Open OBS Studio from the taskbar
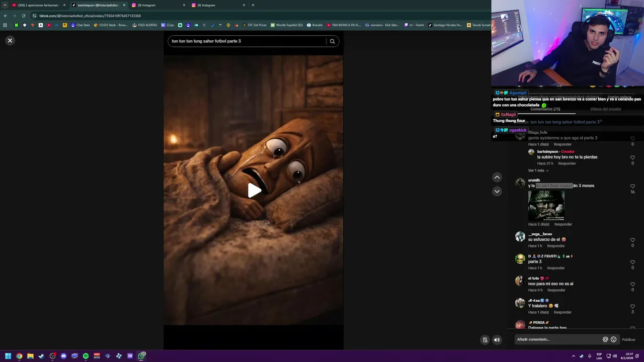The width and height of the screenshot is (644, 362). pyautogui.click(x=52, y=356)
